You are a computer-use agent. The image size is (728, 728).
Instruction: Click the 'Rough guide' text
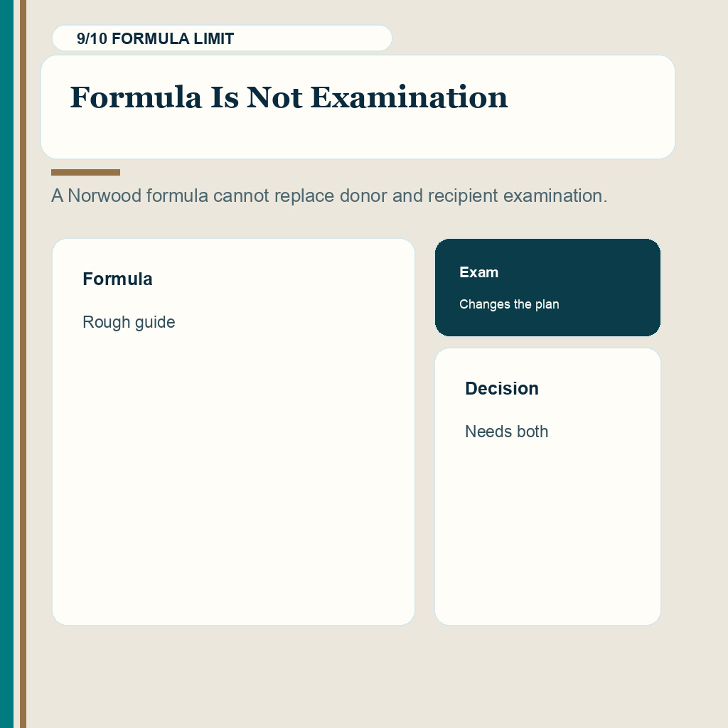point(129,322)
